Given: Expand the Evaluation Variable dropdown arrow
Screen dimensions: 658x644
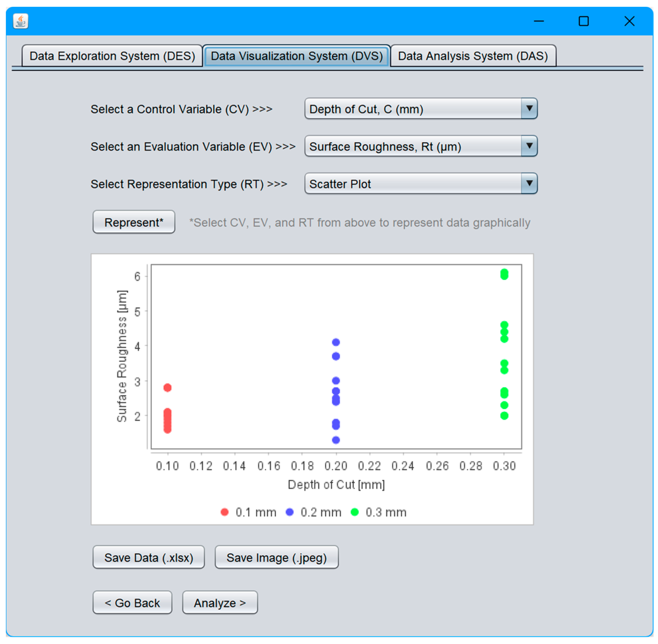Looking at the screenshot, I should [x=529, y=146].
